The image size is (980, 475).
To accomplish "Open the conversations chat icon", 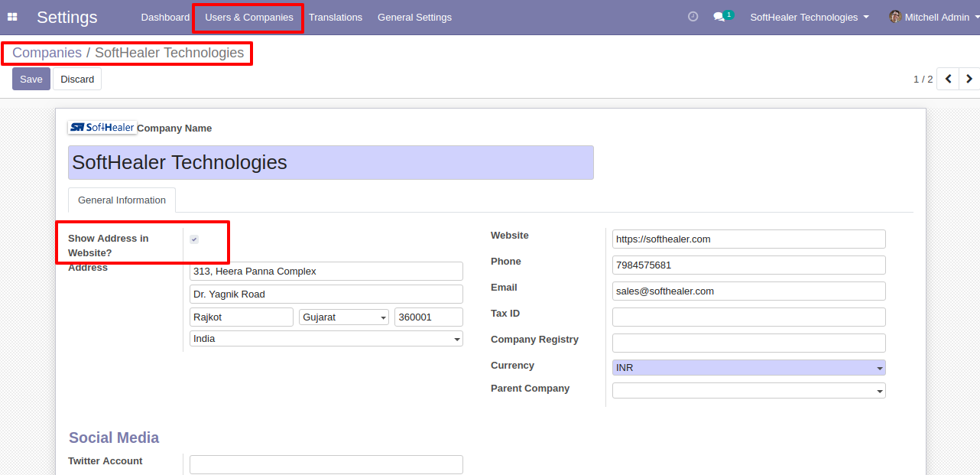I will pos(719,17).
